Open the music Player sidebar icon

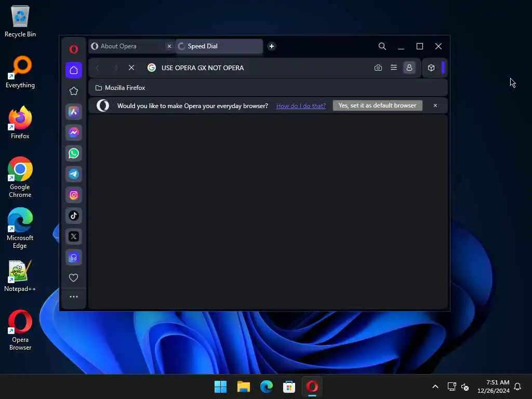[74, 257]
